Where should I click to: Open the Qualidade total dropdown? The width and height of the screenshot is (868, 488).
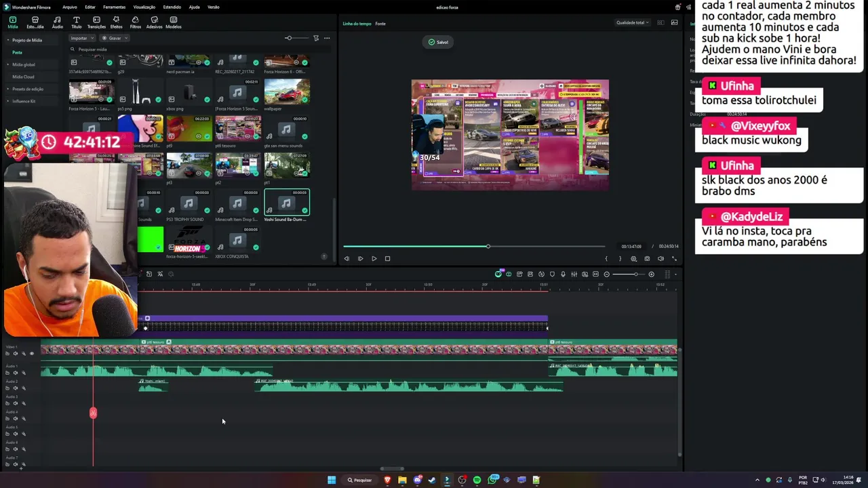[632, 22]
